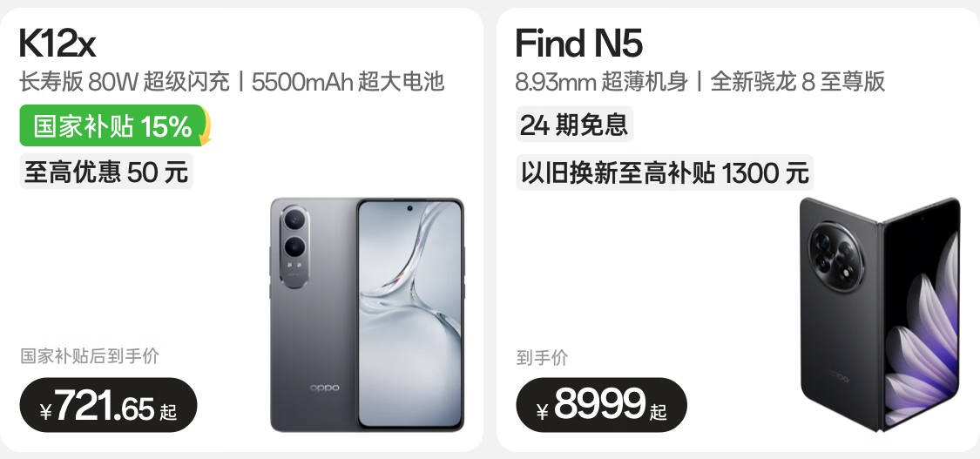Open the K12x product title
This screenshot has height=459, width=980.
57,44
